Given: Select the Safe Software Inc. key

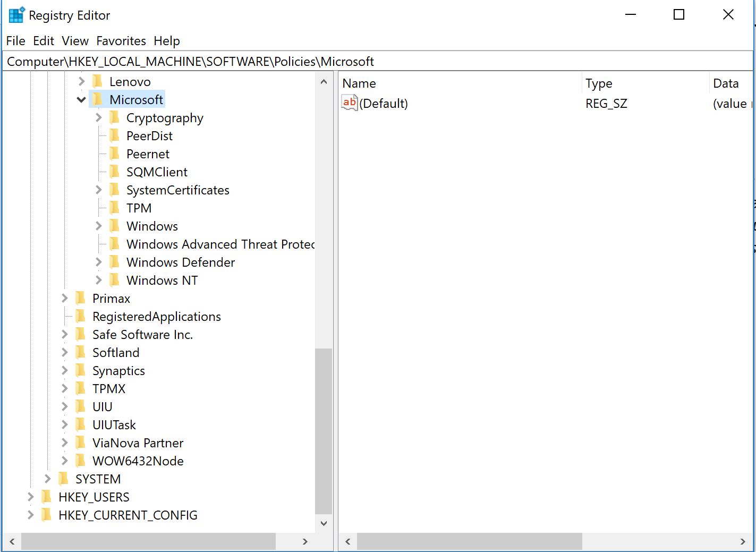Looking at the screenshot, I should click(142, 334).
